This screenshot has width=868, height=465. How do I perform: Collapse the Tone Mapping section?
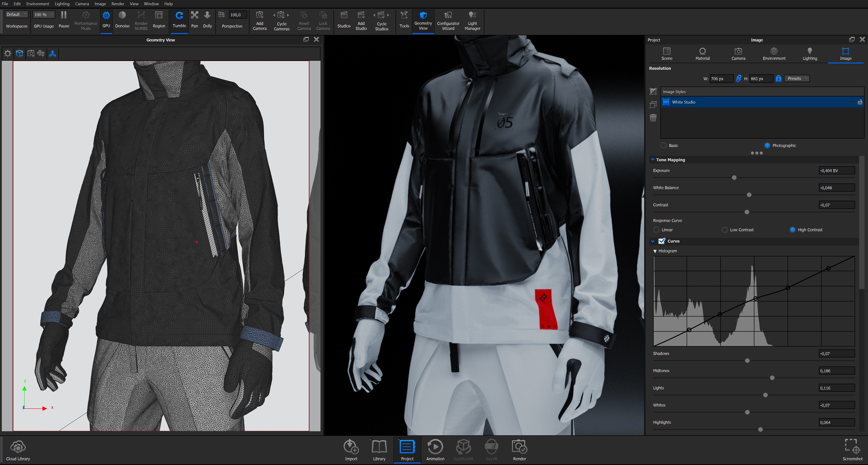653,160
